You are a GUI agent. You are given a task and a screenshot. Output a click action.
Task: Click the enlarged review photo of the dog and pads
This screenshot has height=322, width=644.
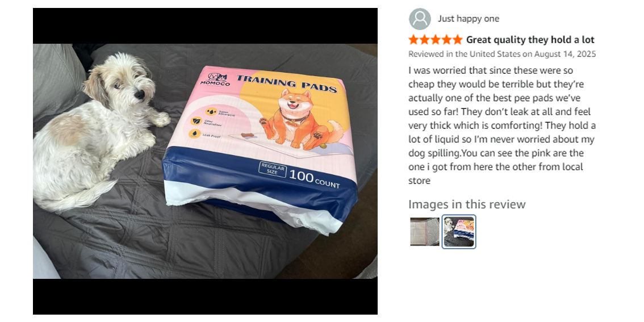pos(205,161)
